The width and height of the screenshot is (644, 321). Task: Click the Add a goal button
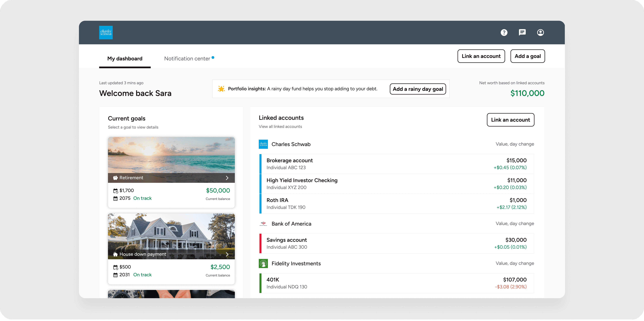tap(528, 56)
